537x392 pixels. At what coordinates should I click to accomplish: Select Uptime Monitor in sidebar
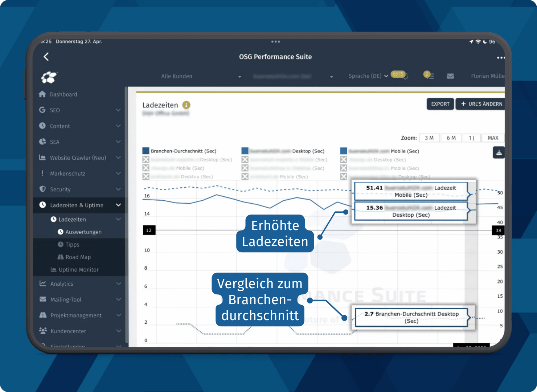click(x=78, y=270)
